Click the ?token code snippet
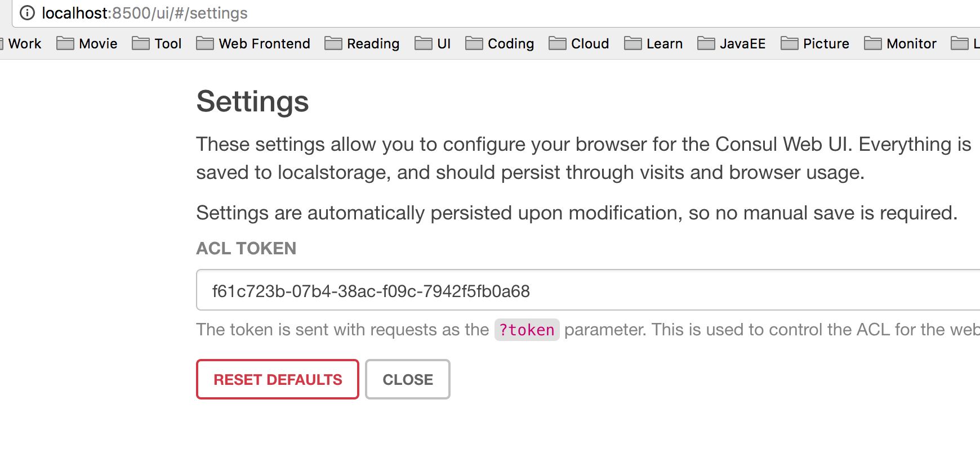Screen dimensions: 980x476 tap(527, 330)
